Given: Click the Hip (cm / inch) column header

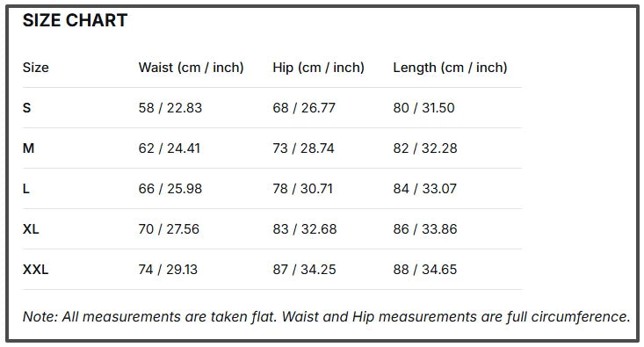Looking at the screenshot, I should coord(318,68).
